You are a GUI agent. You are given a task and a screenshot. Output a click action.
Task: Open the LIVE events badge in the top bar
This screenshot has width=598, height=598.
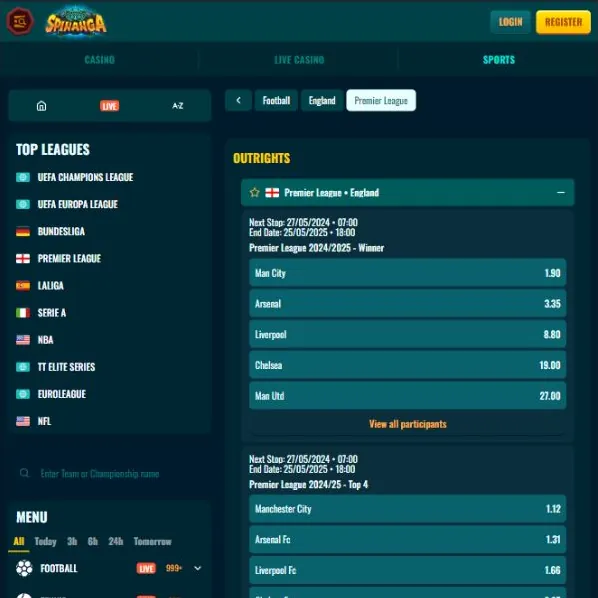(x=109, y=106)
